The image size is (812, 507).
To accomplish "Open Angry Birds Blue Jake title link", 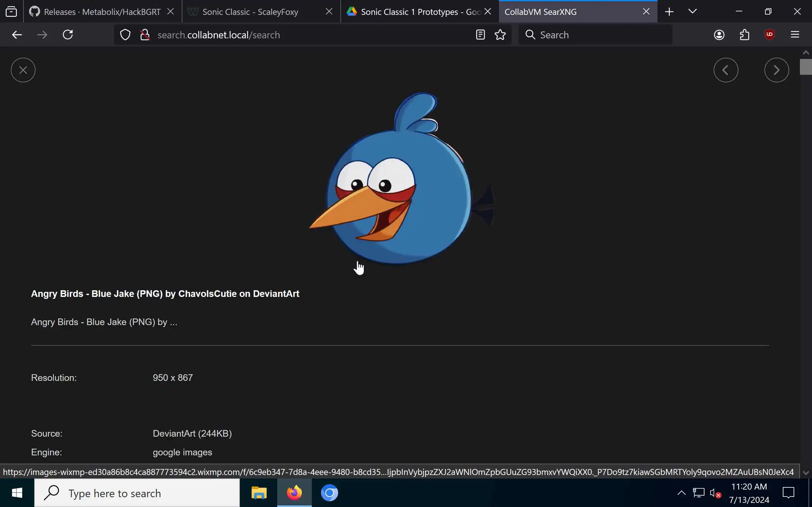I will coord(165,294).
